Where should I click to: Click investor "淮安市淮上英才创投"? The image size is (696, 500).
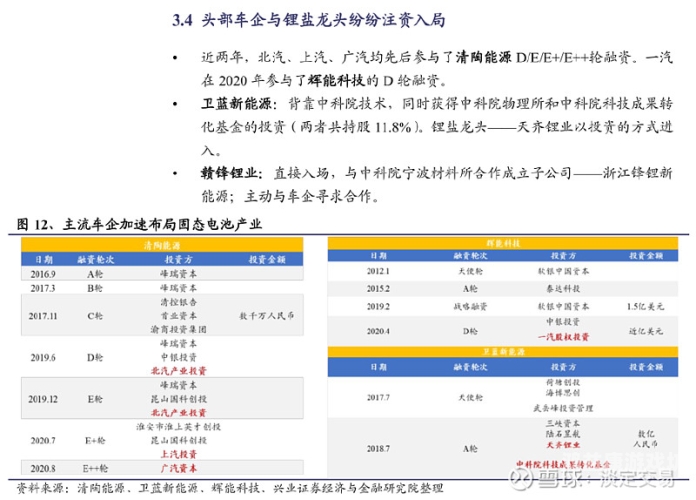178,427
